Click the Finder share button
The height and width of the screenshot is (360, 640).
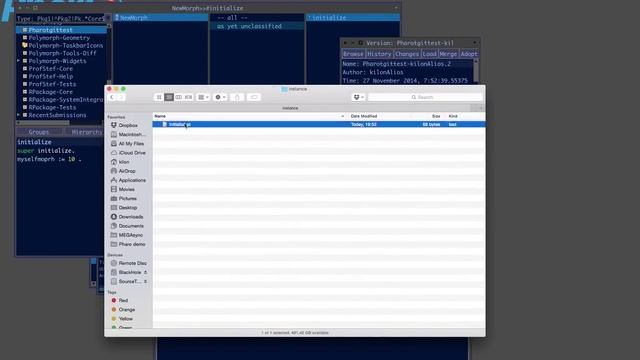[237, 97]
